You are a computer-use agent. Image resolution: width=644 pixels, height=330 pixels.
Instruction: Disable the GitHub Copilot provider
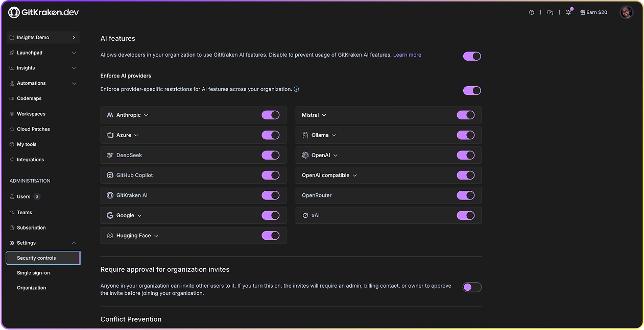(271, 175)
